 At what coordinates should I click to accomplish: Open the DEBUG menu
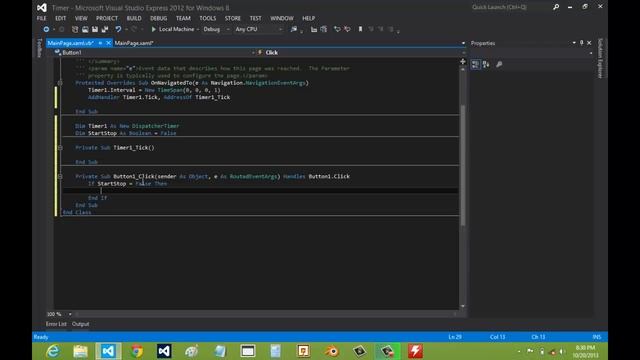click(158, 18)
